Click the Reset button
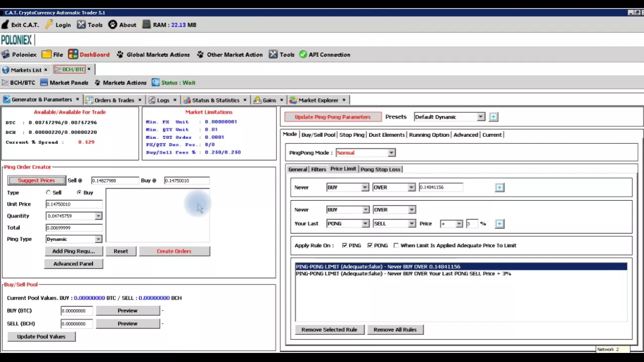The height and width of the screenshot is (362, 644). (121, 251)
